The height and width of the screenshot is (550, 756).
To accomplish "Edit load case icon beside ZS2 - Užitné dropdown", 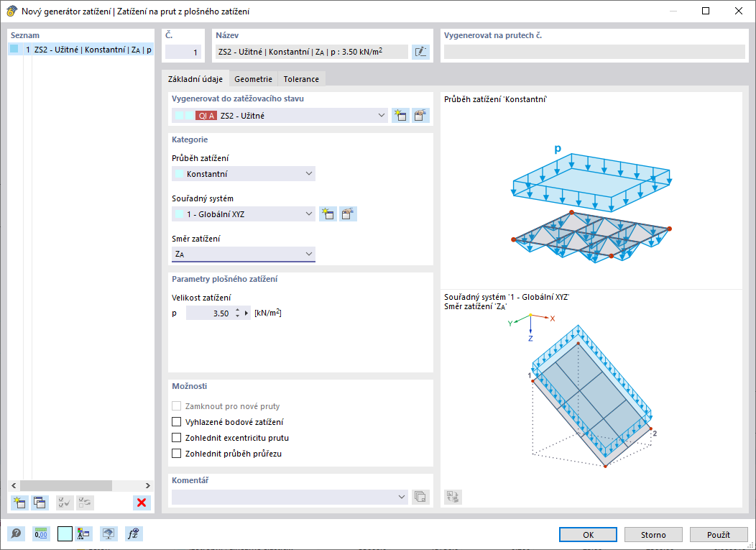I will pyautogui.click(x=420, y=115).
